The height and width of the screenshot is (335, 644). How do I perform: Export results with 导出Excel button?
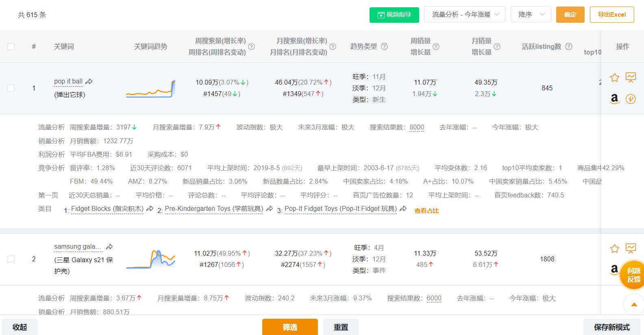pyautogui.click(x=611, y=15)
